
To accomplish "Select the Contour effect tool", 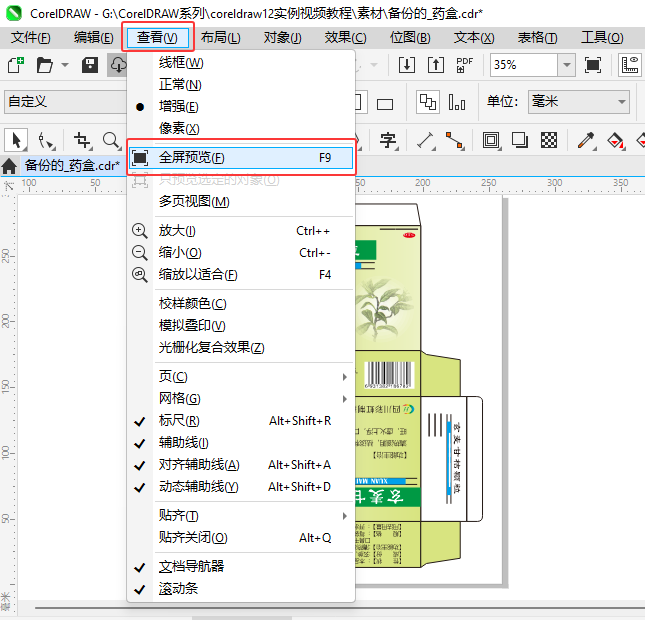I will 491,141.
